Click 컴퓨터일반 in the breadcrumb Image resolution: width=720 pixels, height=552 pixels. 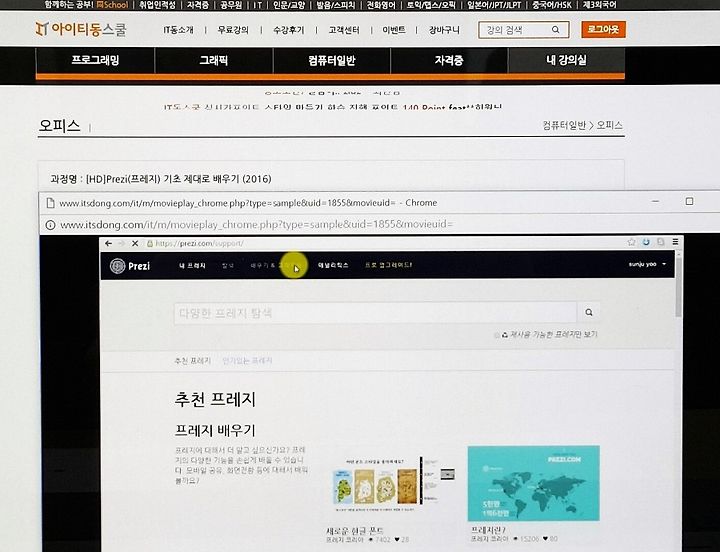pos(564,125)
